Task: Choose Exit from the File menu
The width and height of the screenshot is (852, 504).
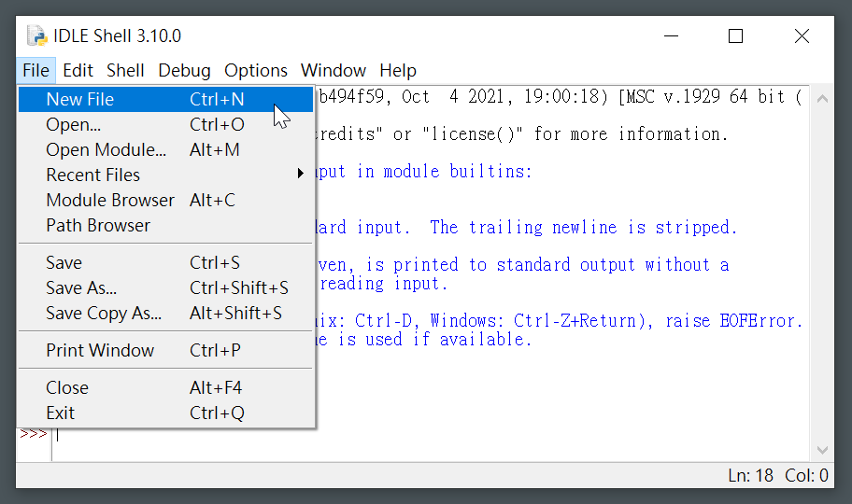Action: [165, 413]
